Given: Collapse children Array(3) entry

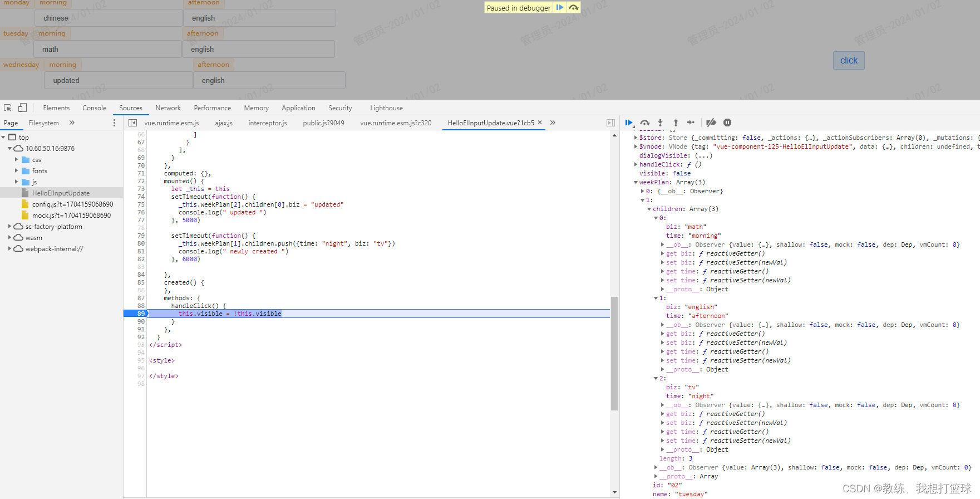Looking at the screenshot, I should pos(649,209).
